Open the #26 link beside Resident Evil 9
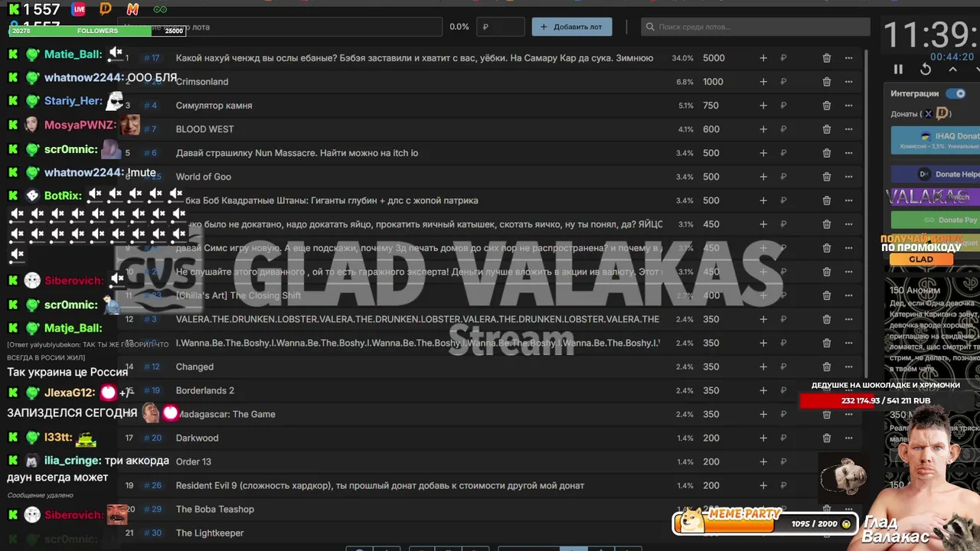 tap(152, 485)
